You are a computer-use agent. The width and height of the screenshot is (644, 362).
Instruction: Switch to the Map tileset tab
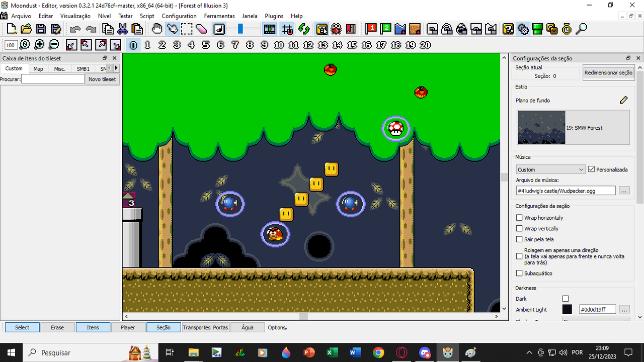38,68
